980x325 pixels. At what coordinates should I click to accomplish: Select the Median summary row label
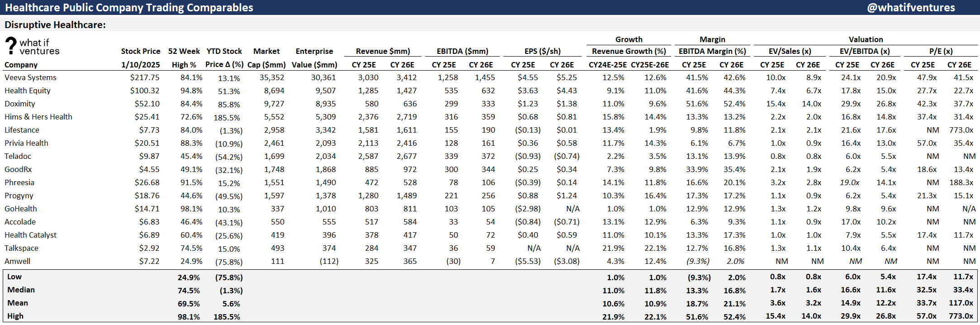click(x=21, y=290)
